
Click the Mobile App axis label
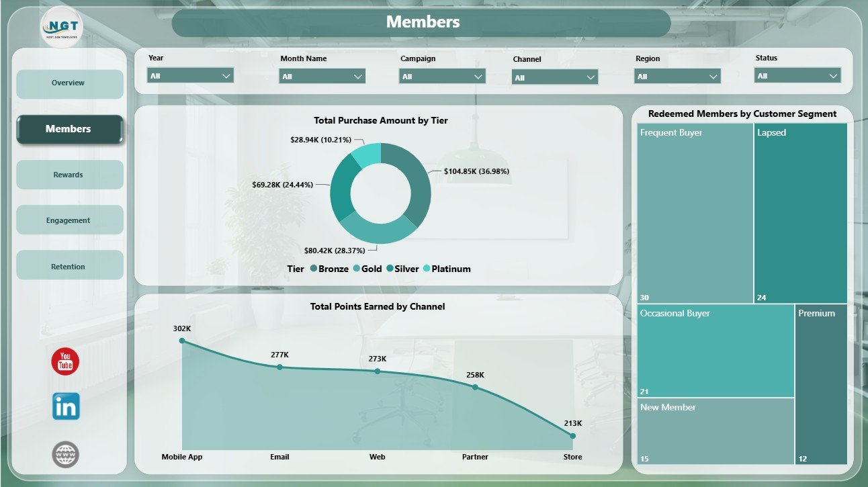pos(182,457)
